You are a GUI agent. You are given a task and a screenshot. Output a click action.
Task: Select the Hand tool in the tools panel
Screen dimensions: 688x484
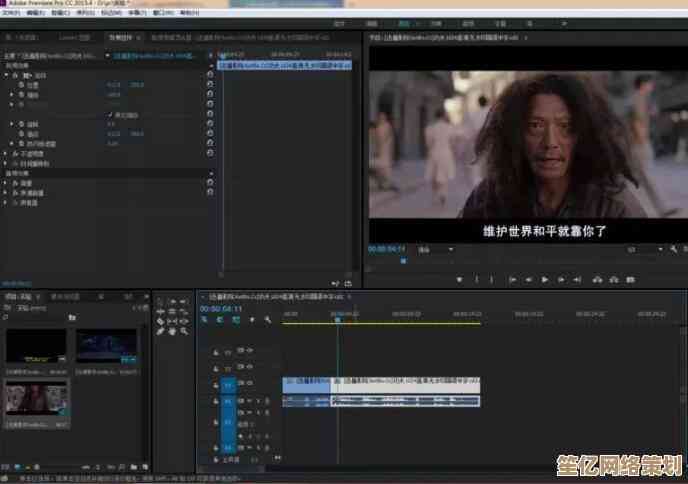point(173,331)
